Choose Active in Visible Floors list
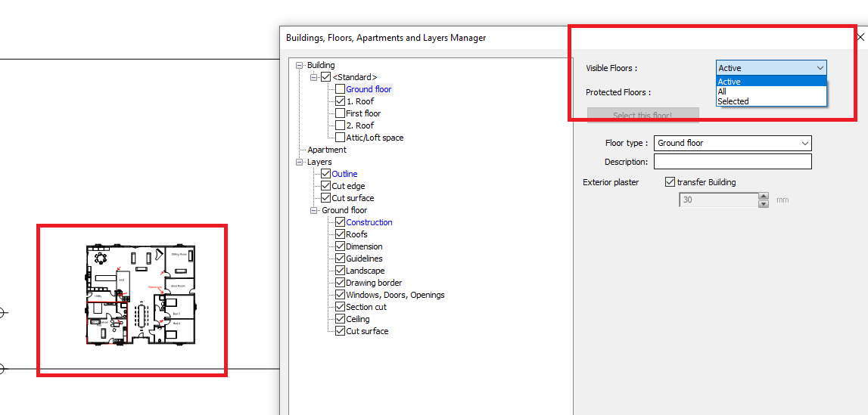This screenshot has width=868, height=415. click(x=771, y=82)
